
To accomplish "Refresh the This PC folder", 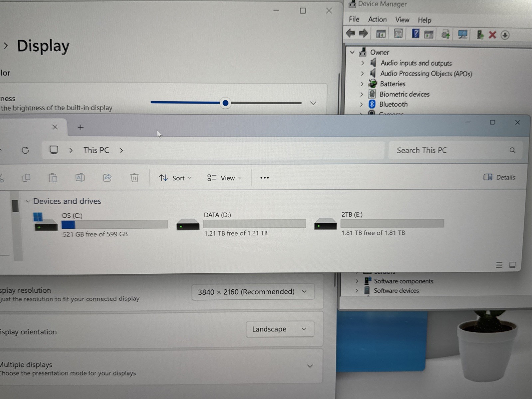I will [25, 150].
